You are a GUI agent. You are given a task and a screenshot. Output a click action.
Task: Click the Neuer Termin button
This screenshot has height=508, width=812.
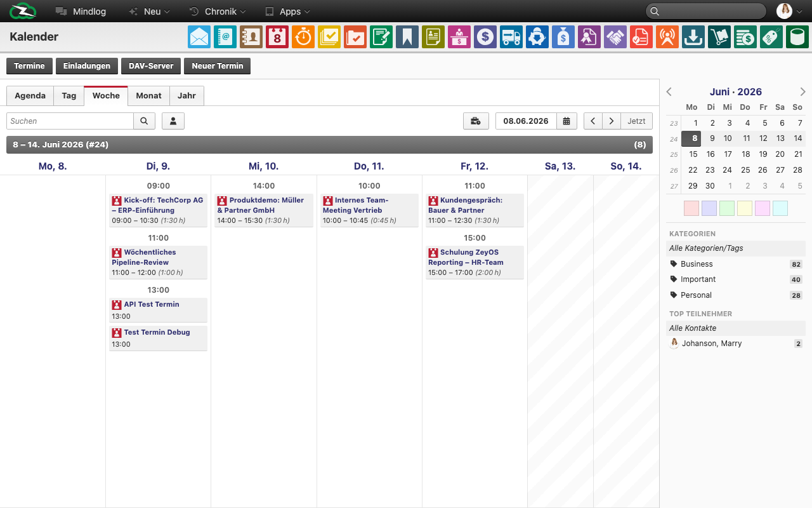click(x=218, y=66)
